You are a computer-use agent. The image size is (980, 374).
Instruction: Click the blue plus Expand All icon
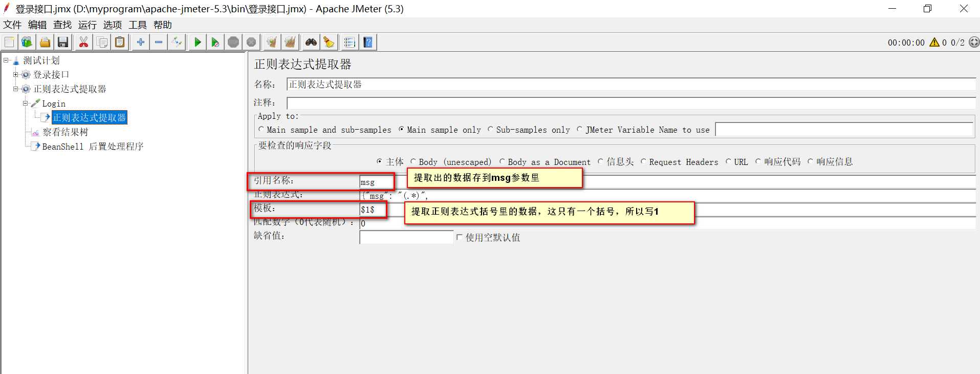(x=140, y=42)
